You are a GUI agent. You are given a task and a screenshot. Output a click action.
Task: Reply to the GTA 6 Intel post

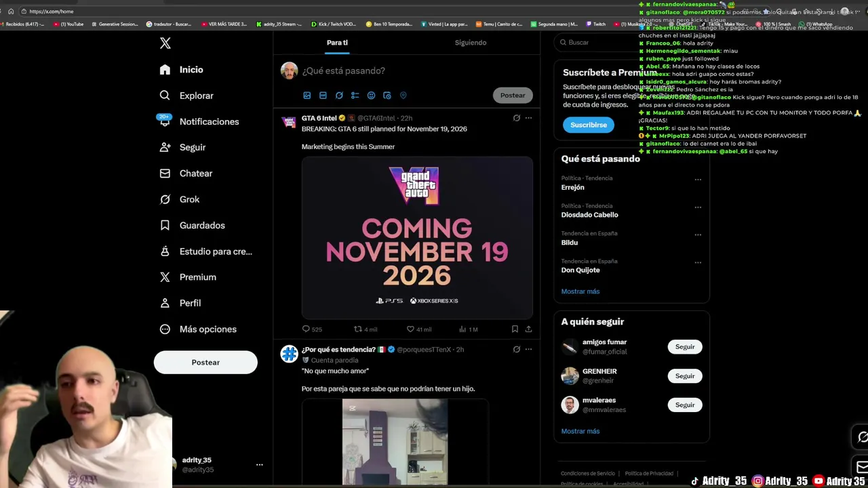306,329
